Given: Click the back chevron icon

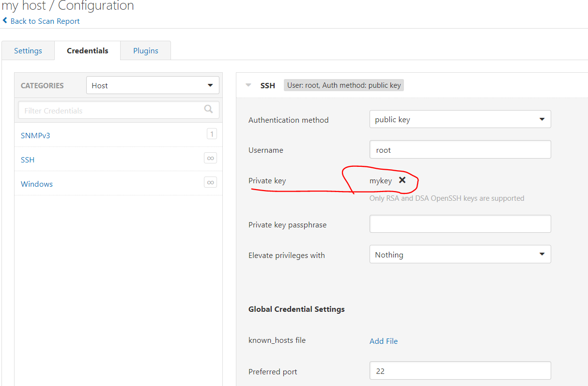Looking at the screenshot, I should (5, 20).
